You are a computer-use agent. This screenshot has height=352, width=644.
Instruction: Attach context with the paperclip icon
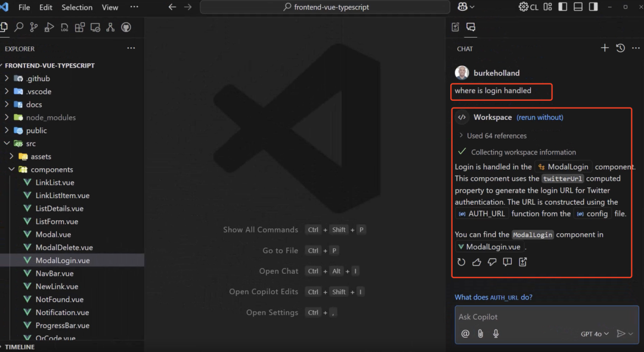coord(480,334)
